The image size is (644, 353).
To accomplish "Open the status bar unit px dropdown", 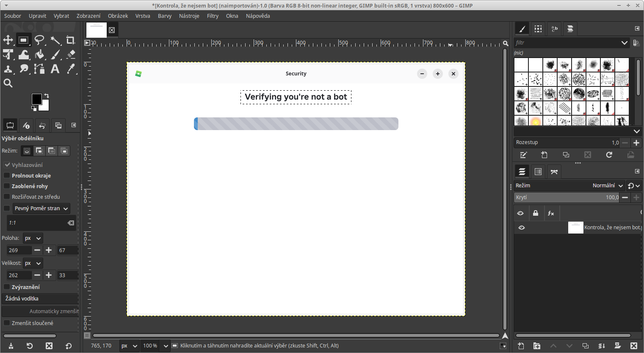I will pos(129,346).
